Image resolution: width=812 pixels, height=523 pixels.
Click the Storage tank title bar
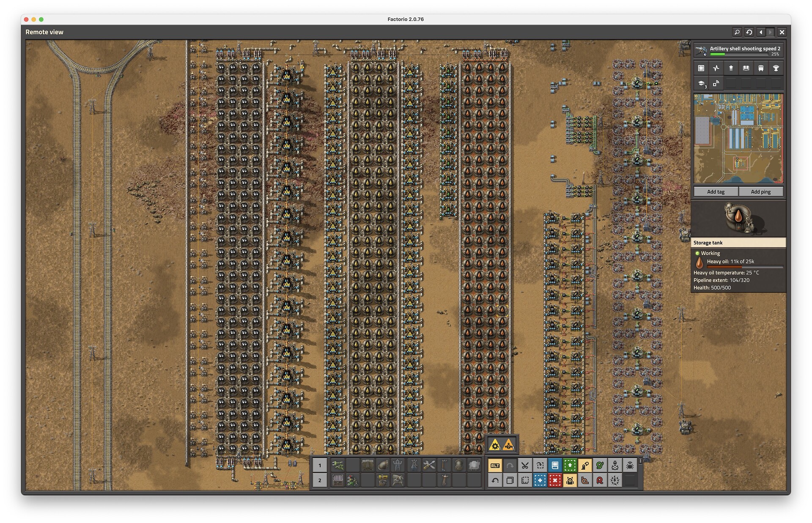pyautogui.click(x=738, y=243)
